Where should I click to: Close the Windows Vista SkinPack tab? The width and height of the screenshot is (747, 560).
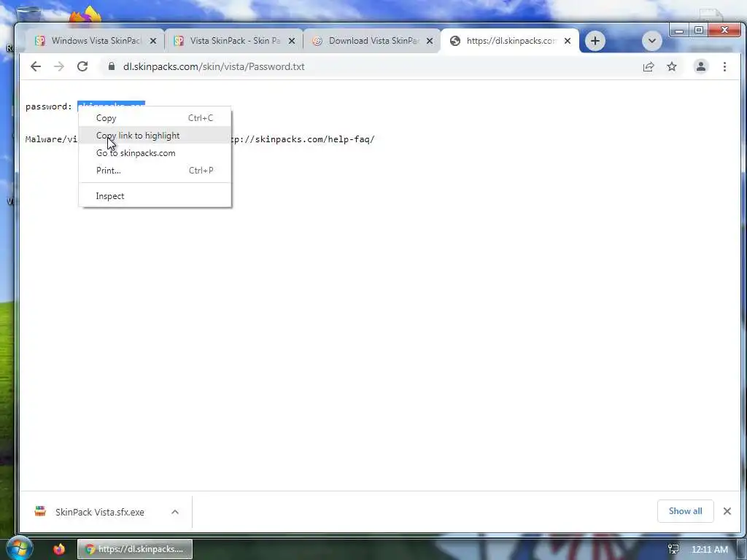pyautogui.click(x=153, y=41)
